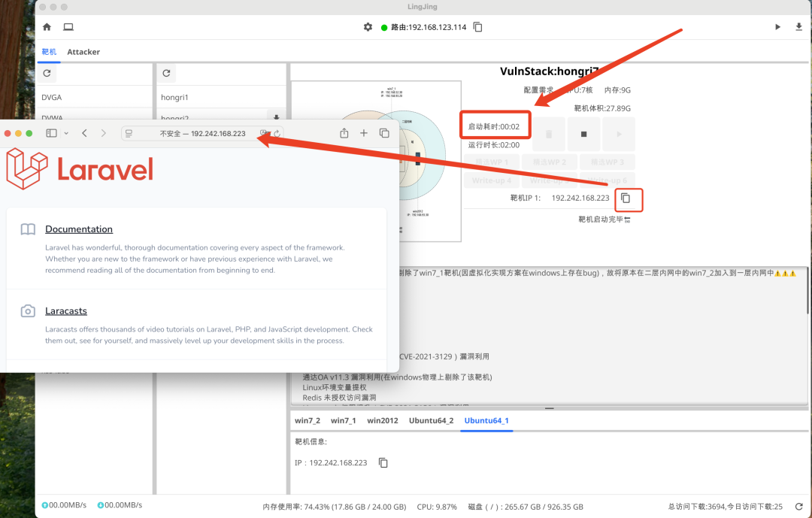Switch to the Attacker tab
Image resolution: width=812 pixels, height=518 pixels.
[x=83, y=52]
